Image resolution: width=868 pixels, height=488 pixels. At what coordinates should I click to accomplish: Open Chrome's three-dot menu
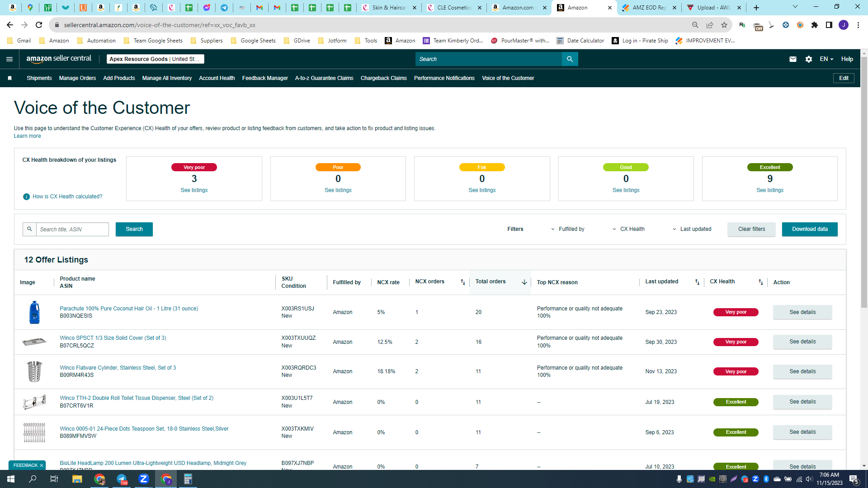pyautogui.click(x=858, y=25)
